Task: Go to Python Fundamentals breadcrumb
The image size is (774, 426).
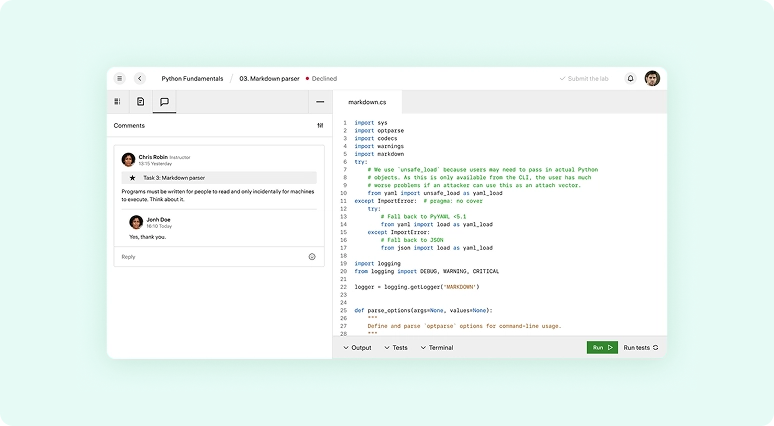Action: [x=192, y=78]
